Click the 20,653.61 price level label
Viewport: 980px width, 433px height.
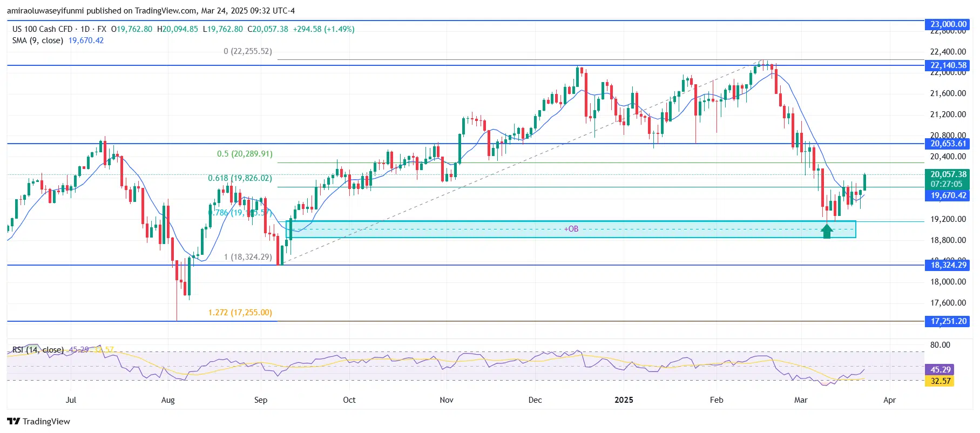(948, 144)
